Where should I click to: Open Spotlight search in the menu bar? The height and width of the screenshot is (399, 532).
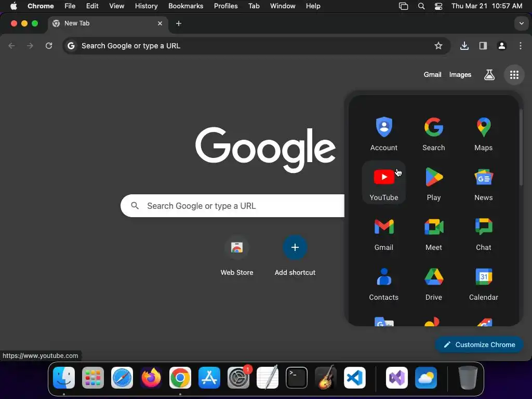[421, 6]
